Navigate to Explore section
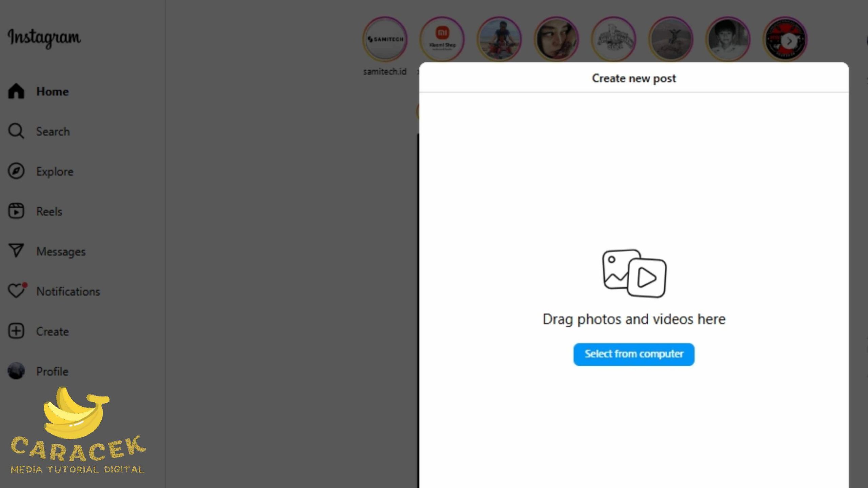Image resolution: width=868 pixels, height=488 pixels. point(54,171)
